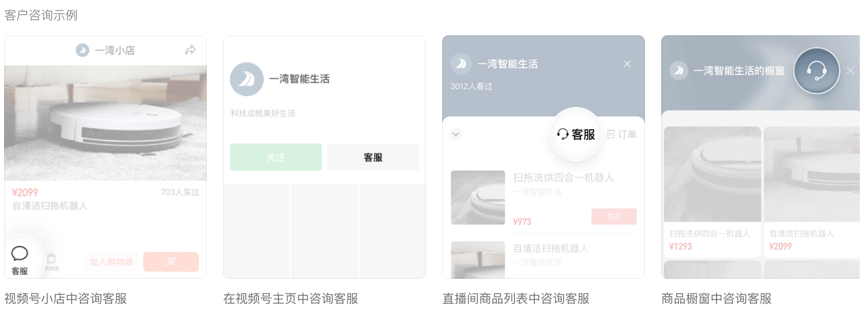The image size is (868, 313).
Task: Click the share arrow in 一湾小店 header
Action: (x=190, y=50)
